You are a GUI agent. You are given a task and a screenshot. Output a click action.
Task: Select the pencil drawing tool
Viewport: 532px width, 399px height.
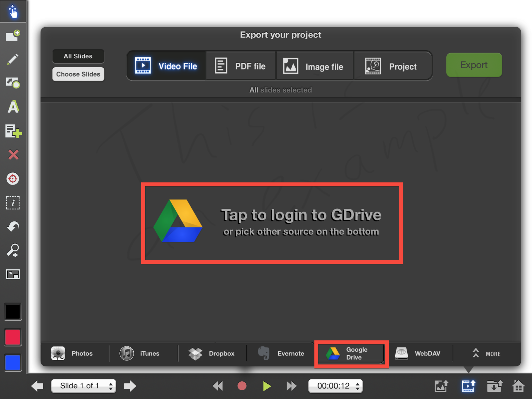(13, 59)
